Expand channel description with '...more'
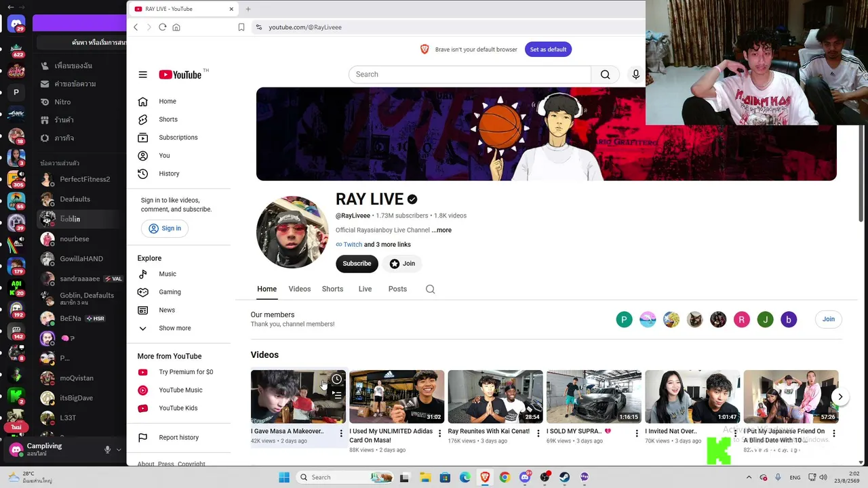Screen dimensions: 868x488 click(441, 230)
